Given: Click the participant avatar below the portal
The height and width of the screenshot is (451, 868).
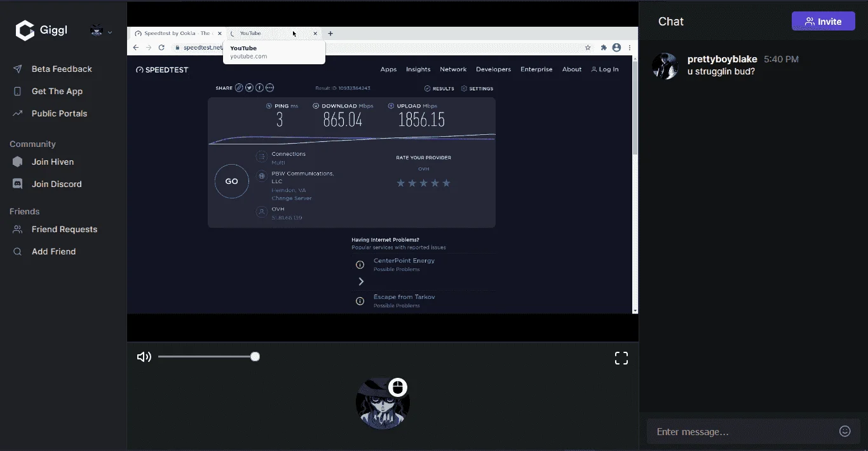Looking at the screenshot, I should tap(383, 403).
